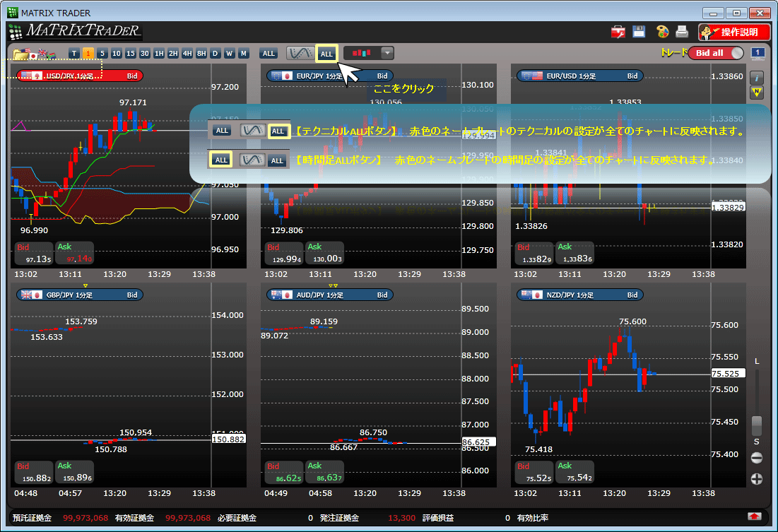Image resolution: width=778 pixels, height=532 pixels.
Task: Select the AUD/JPY 1分足 nameplate
Action: tap(330, 295)
